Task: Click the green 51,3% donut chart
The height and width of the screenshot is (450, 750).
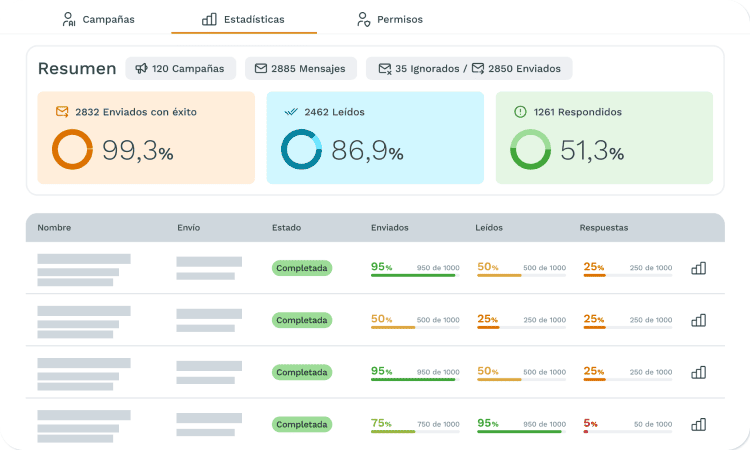Action: pos(530,150)
